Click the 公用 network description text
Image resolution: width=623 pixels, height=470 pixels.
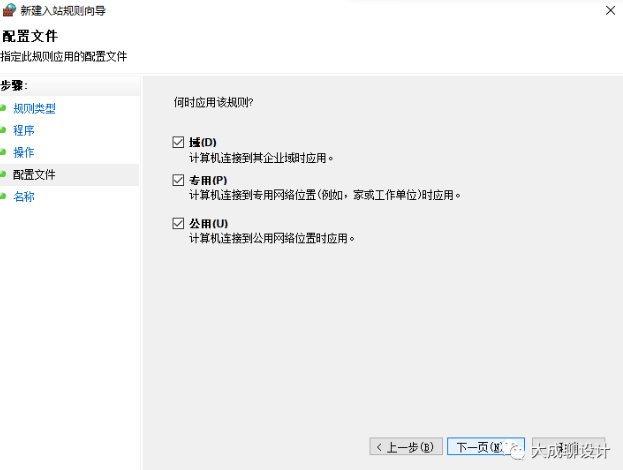tap(272, 238)
